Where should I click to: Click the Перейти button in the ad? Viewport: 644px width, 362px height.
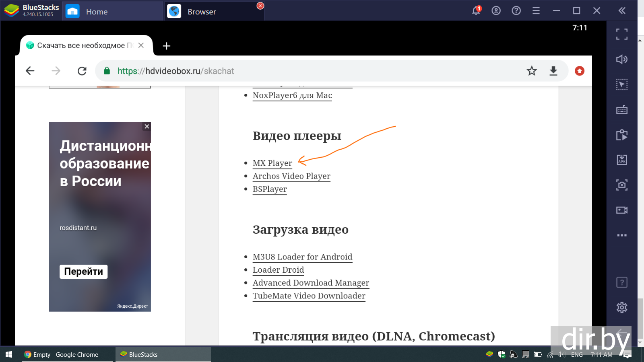tap(83, 271)
